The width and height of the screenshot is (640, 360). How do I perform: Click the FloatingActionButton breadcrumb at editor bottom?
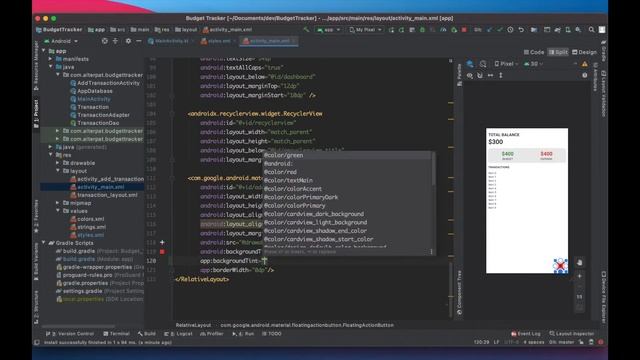click(x=307, y=325)
